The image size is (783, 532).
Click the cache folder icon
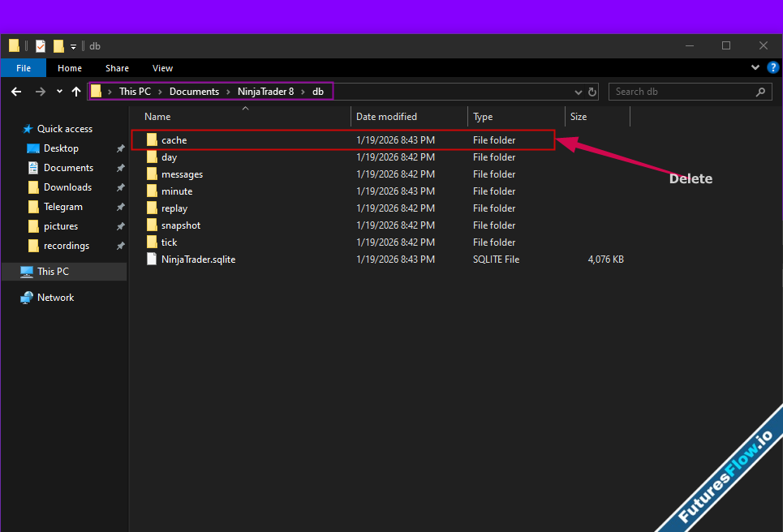tap(152, 140)
